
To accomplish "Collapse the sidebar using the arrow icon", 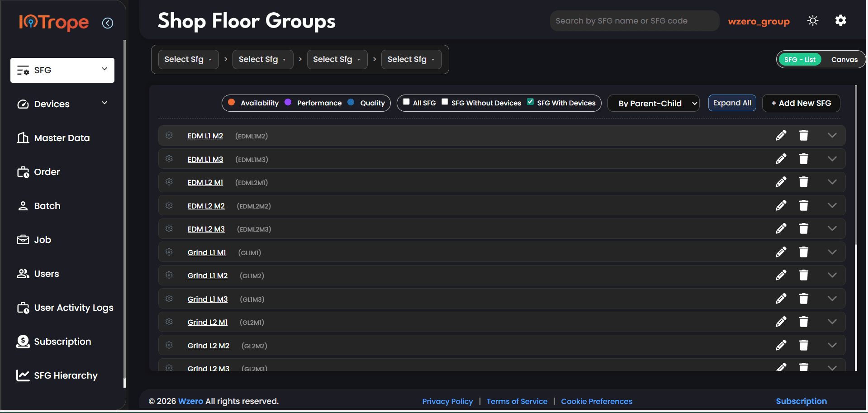I will point(108,23).
